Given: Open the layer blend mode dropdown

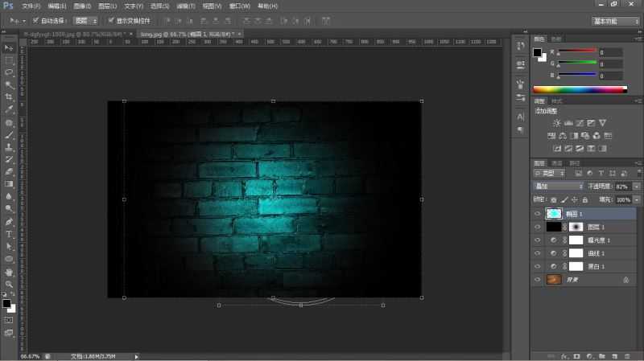Looking at the screenshot, I should click(x=559, y=186).
